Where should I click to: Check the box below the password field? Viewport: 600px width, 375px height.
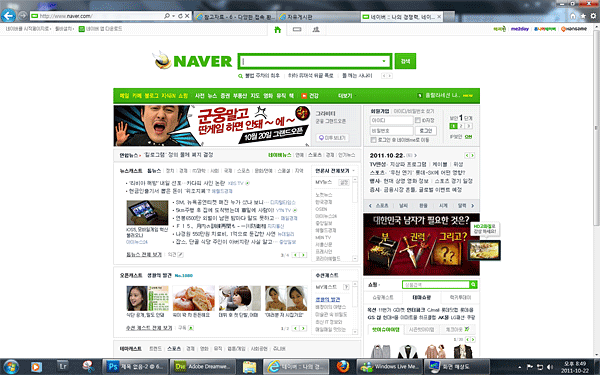pos(373,140)
